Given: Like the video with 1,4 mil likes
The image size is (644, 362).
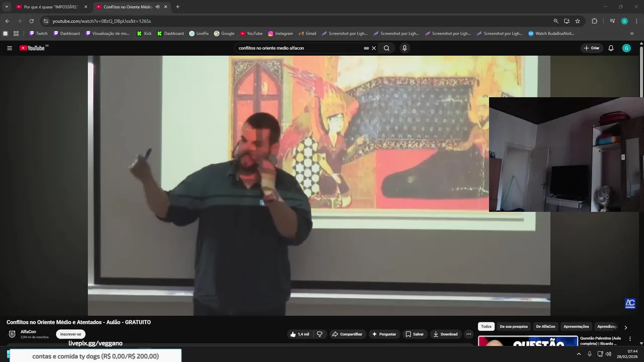Looking at the screenshot, I should (x=300, y=334).
